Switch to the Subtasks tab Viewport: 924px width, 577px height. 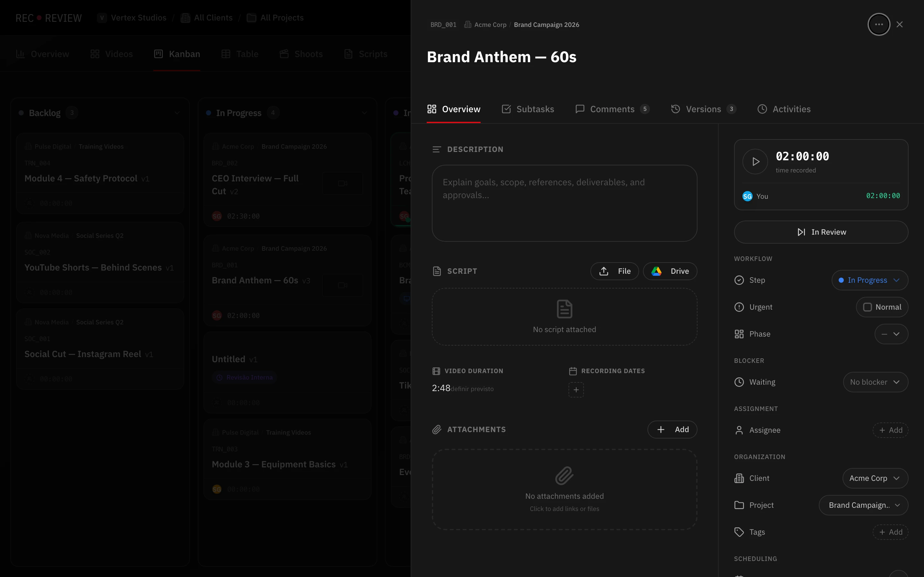pyautogui.click(x=528, y=109)
